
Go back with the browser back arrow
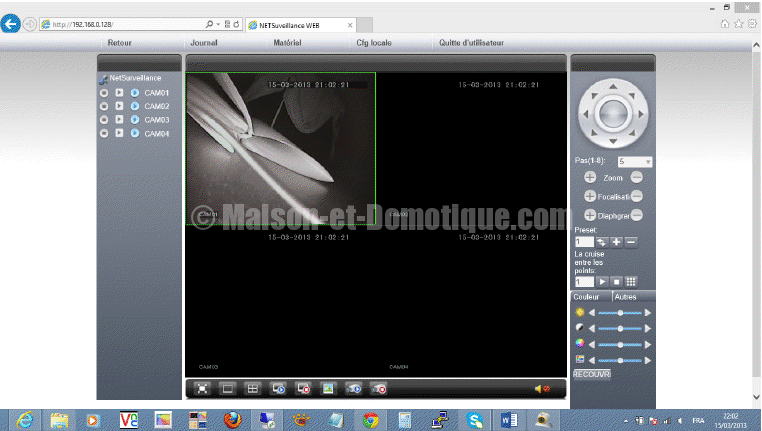(10, 23)
